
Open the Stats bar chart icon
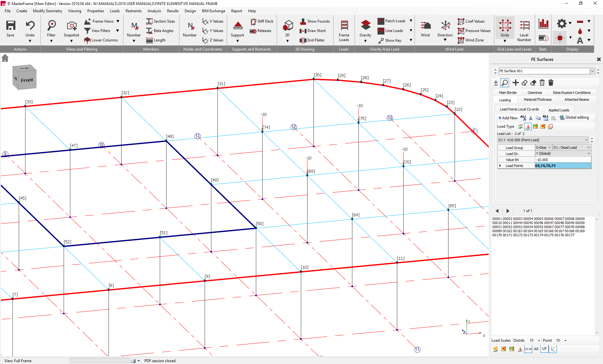tap(543, 24)
